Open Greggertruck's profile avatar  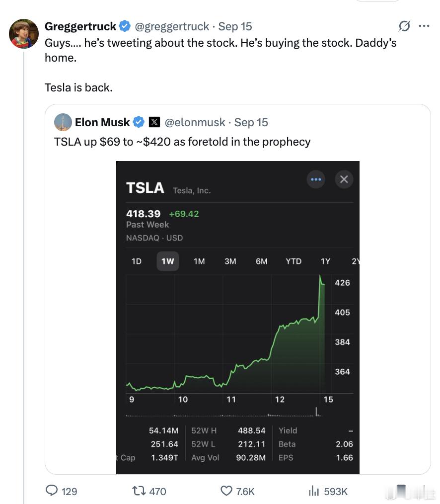[24, 34]
